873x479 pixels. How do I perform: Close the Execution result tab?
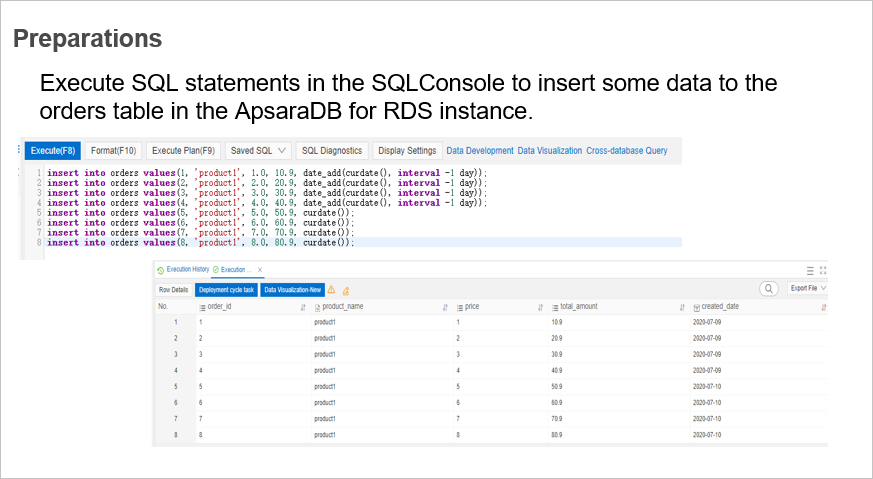(x=260, y=270)
